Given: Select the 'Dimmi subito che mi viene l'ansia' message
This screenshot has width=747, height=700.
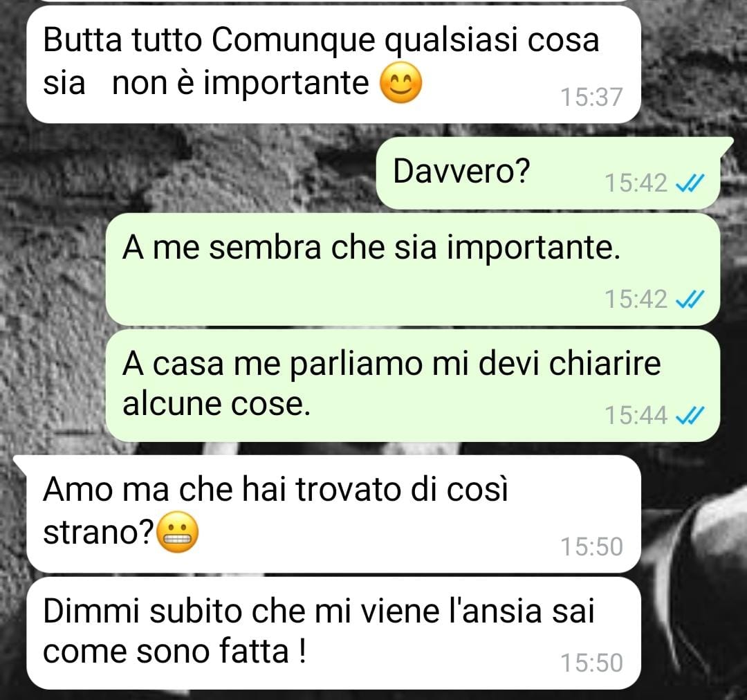Looking at the screenshot, I should click(333, 634).
